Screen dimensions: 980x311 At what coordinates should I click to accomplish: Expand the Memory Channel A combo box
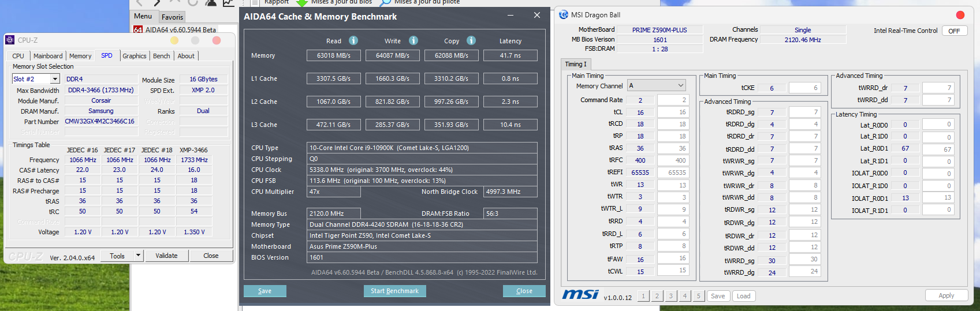[x=680, y=85]
